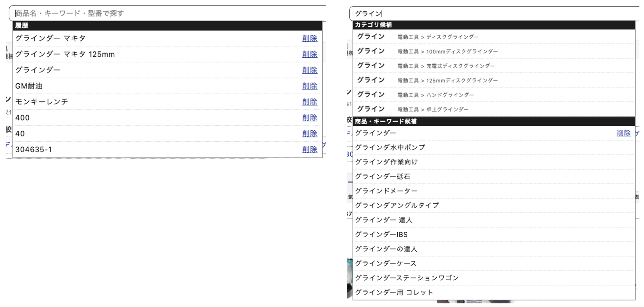
Task: Click the empty search field with placeholder text
Action: click(167, 13)
